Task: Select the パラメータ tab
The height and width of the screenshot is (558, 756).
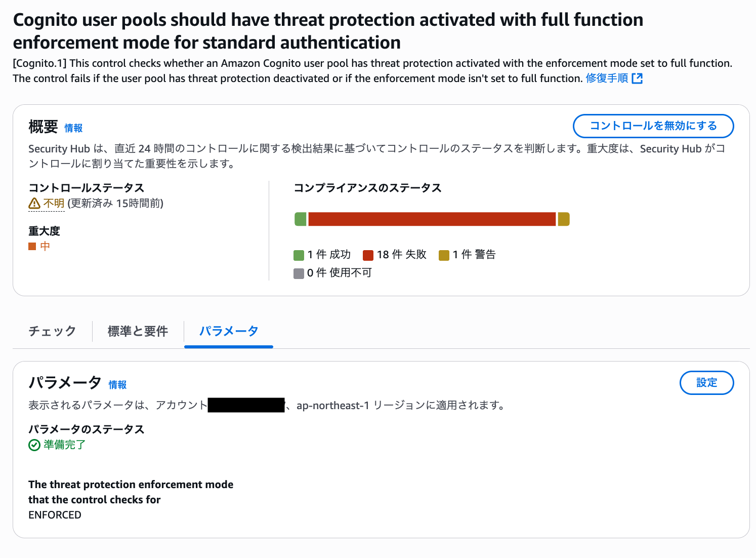Action: (229, 331)
